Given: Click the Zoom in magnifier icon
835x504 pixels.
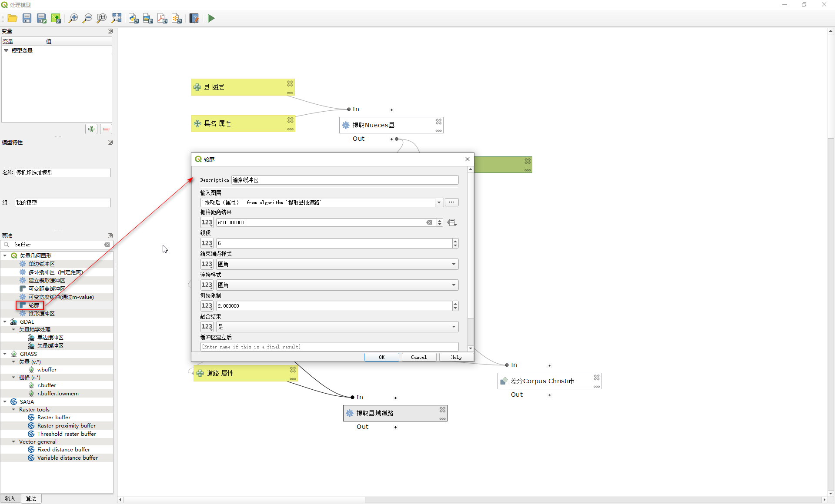Looking at the screenshot, I should pos(73,18).
